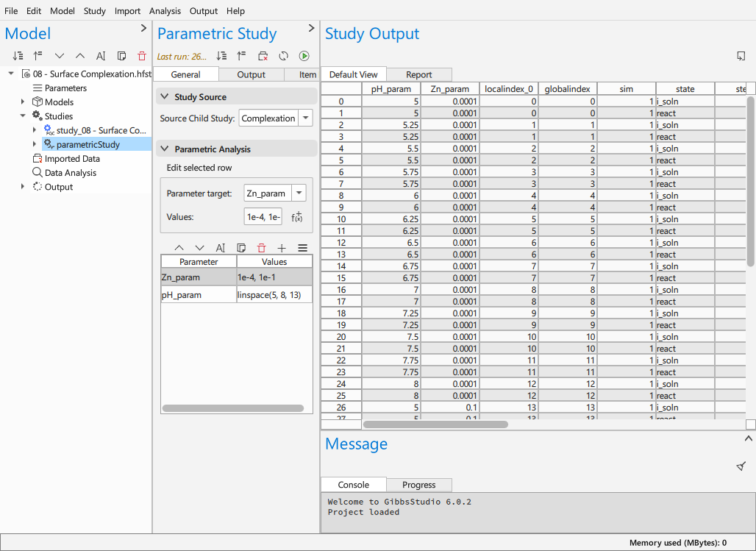Move item down in Model toolbar

tap(60, 56)
